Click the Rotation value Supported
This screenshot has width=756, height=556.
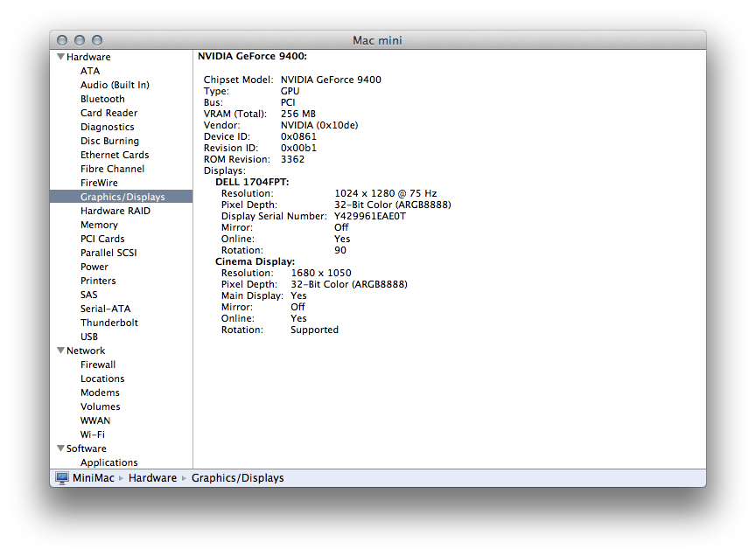(315, 330)
